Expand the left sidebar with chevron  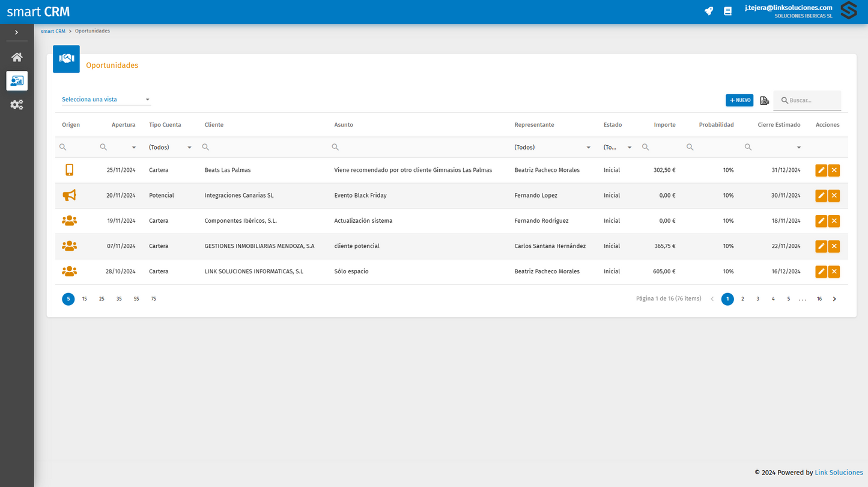17,32
